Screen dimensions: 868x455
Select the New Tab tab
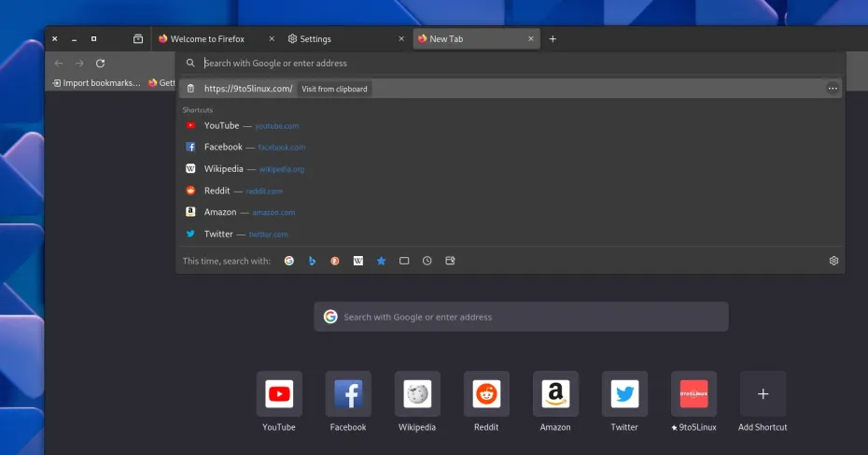click(476, 39)
